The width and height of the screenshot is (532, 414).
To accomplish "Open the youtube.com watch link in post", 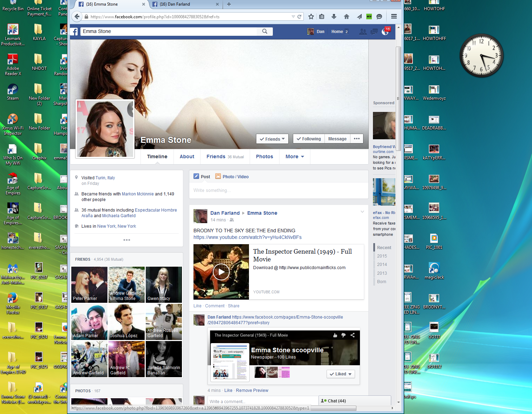I will [248, 237].
